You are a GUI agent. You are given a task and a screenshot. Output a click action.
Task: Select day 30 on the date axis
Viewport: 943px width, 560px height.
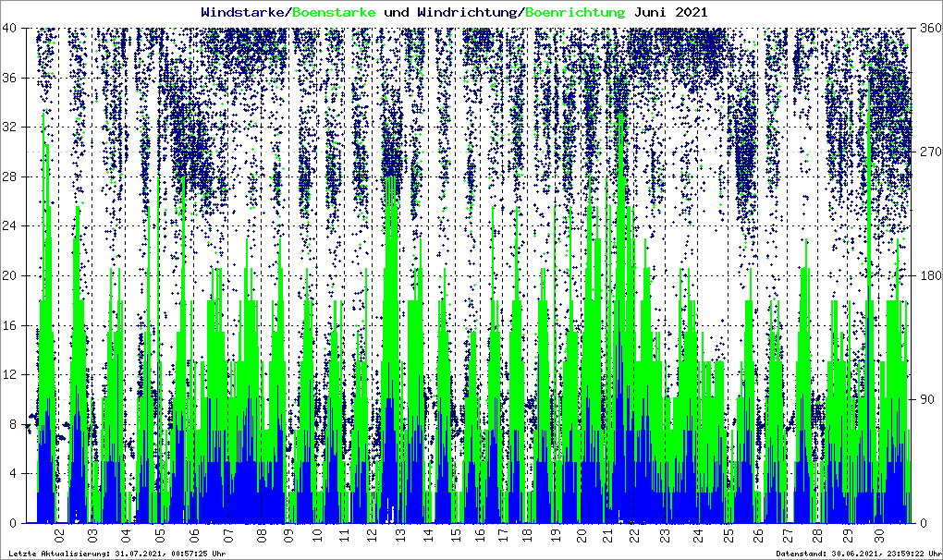coord(878,535)
